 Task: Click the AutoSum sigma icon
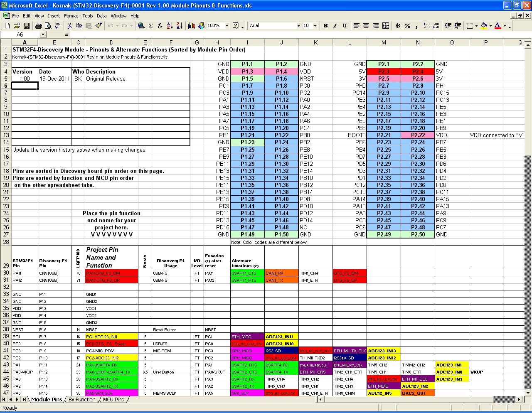pos(151,26)
